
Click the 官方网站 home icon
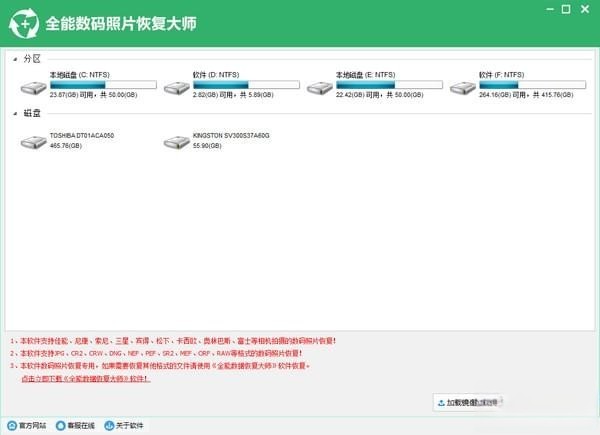tap(12, 425)
